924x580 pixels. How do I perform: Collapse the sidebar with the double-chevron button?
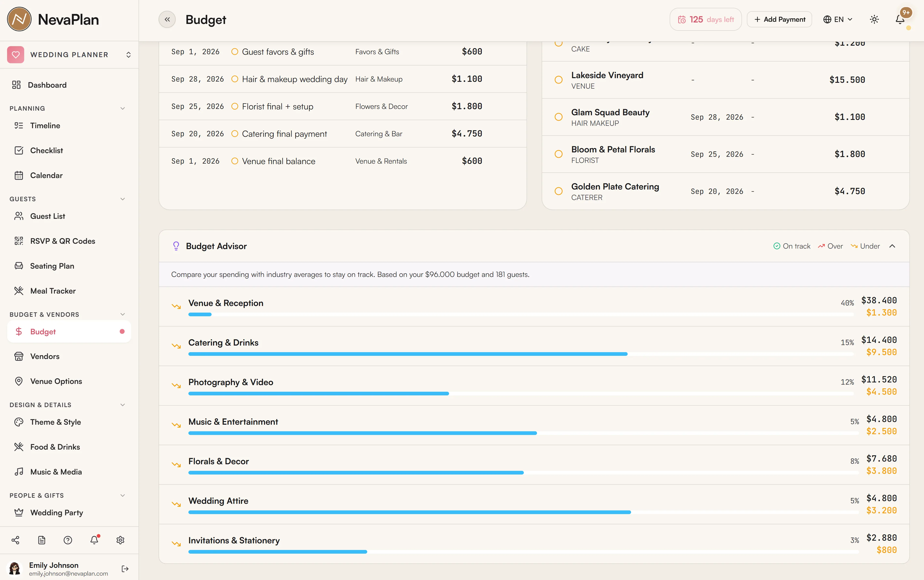pyautogui.click(x=167, y=20)
